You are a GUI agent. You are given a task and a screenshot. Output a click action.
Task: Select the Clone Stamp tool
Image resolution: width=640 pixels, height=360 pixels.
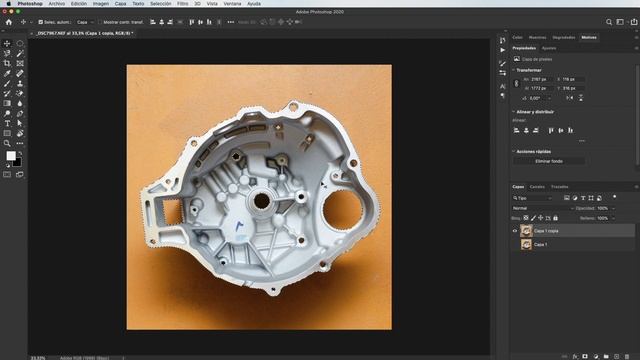tap(20, 83)
